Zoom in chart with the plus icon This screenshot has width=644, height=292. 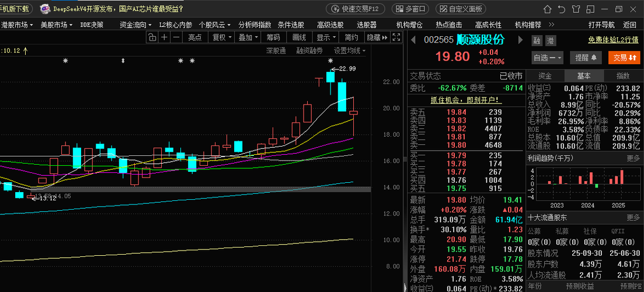pyautogui.click(x=164, y=38)
